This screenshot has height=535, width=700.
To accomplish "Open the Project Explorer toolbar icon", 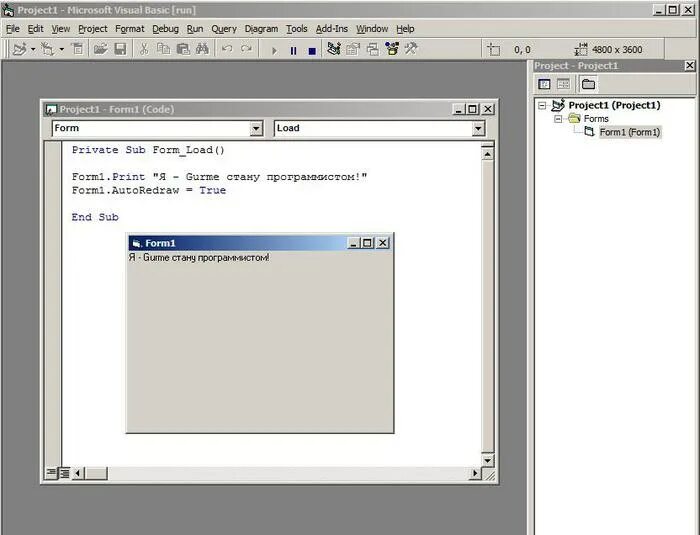I will point(334,49).
